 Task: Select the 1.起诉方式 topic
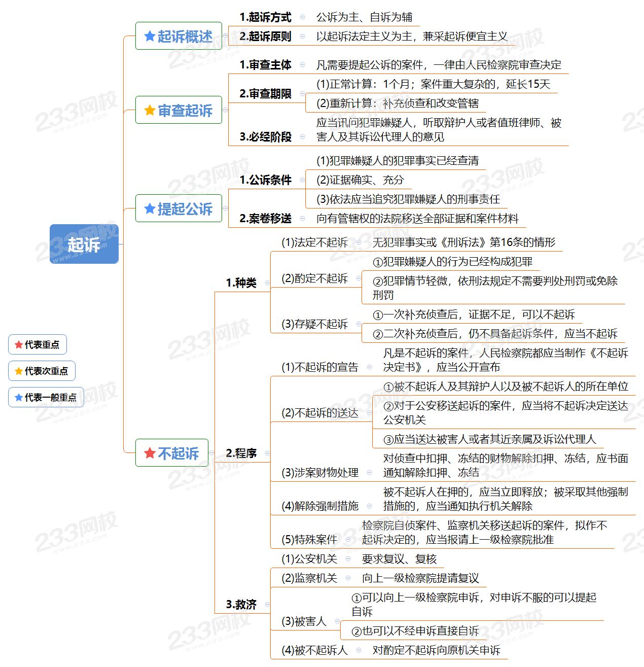(x=265, y=17)
